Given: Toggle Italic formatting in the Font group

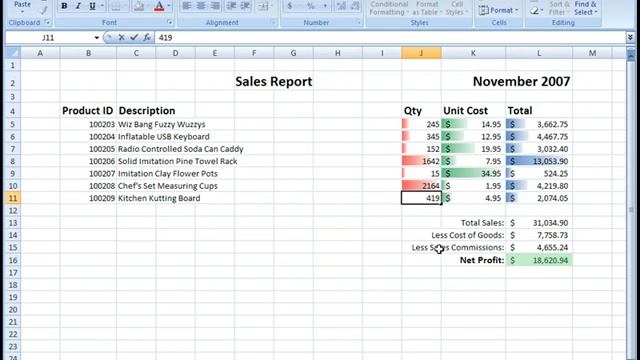Looking at the screenshot, I should pos(78,6).
